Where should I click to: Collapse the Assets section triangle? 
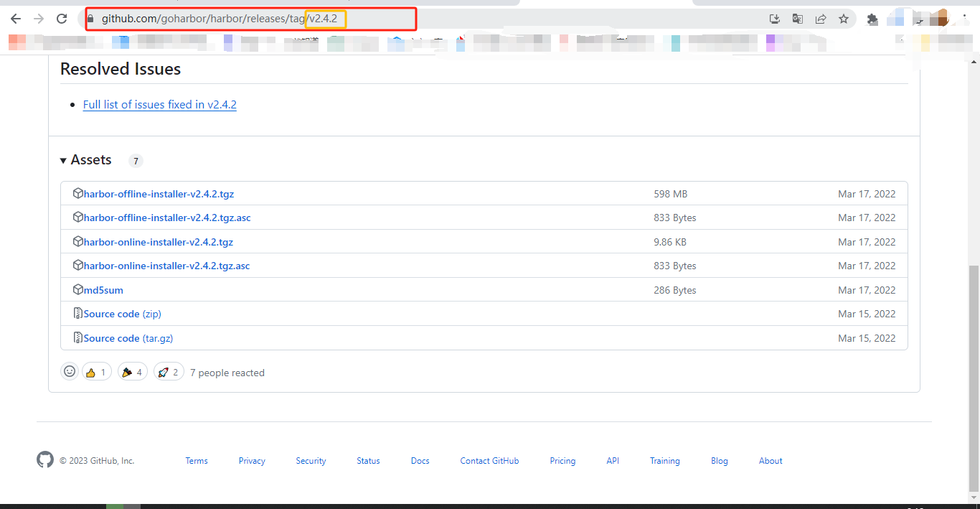(x=64, y=160)
